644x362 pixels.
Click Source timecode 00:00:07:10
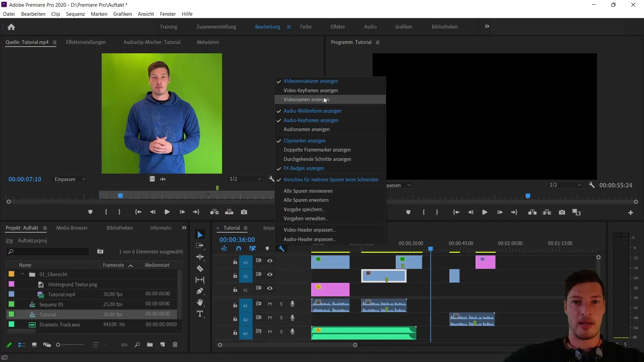[x=25, y=179]
